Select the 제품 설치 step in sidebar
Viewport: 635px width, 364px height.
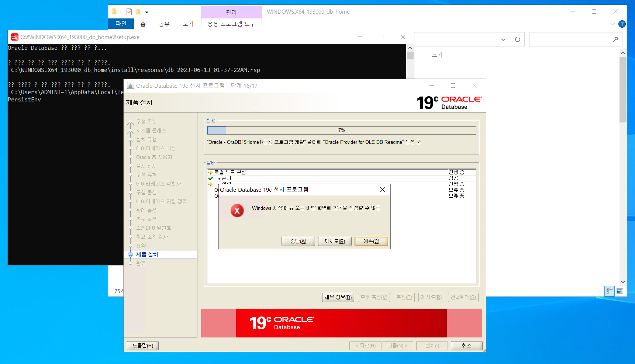pos(147,254)
